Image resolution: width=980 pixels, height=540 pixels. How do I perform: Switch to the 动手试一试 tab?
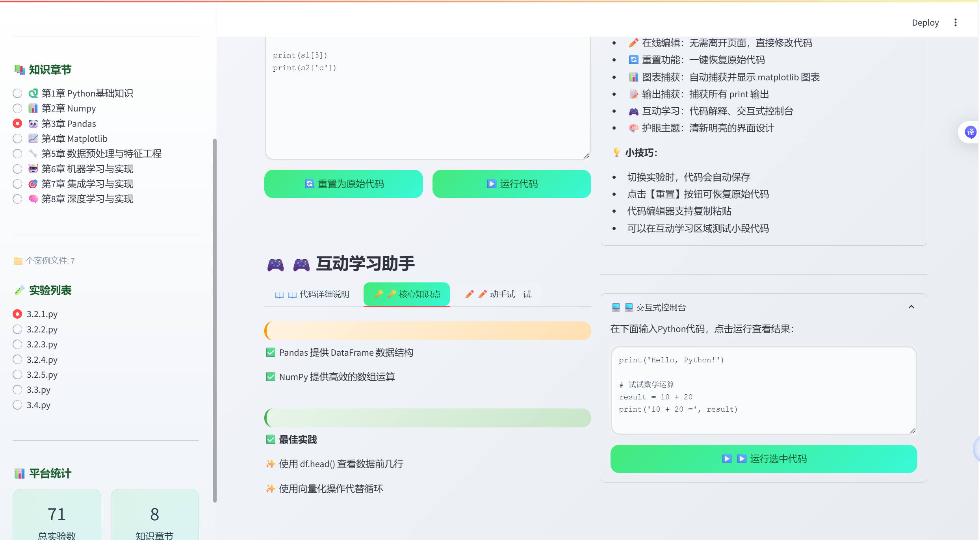click(x=498, y=294)
